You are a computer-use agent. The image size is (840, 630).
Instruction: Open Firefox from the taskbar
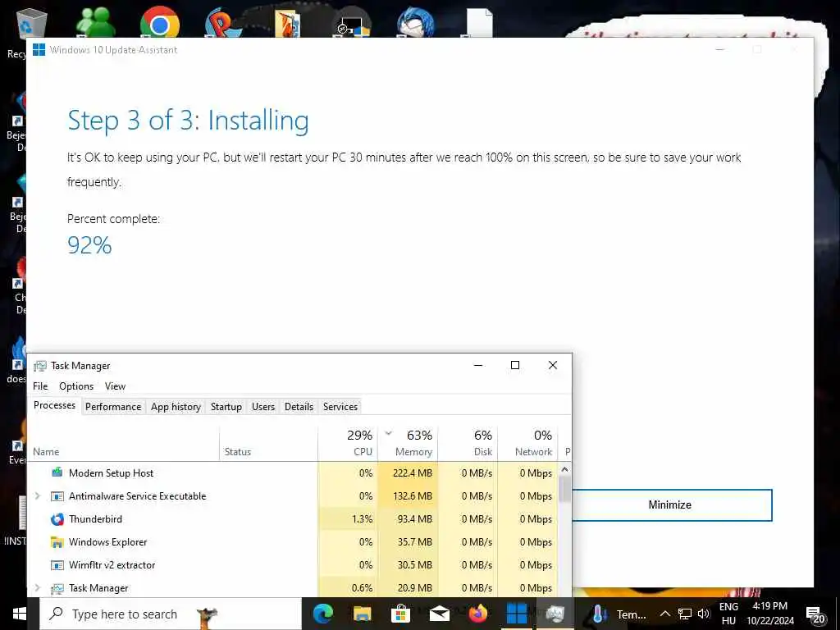478,614
